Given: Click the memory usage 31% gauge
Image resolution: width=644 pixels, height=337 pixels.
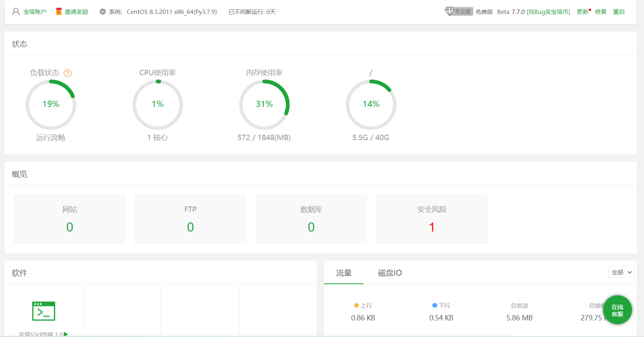Looking at the screenshot, I should click(x=264, y=104).
